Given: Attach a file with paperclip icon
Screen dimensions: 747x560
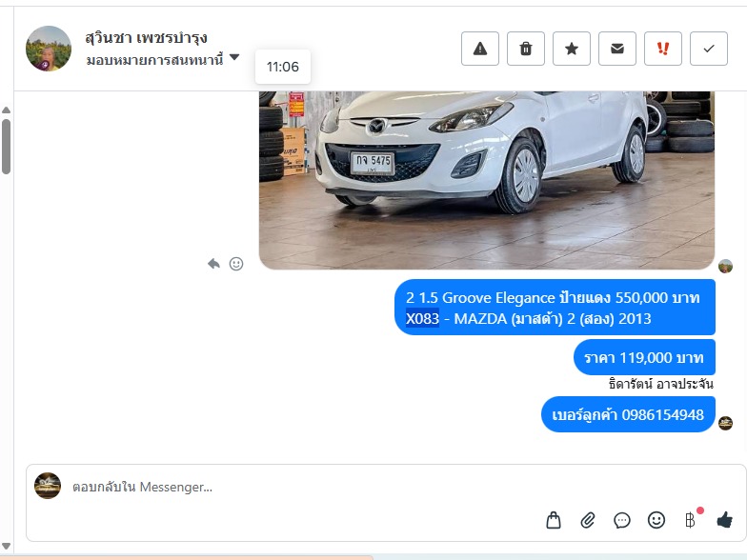Looking at the screenshot, I should click(588, 520).
